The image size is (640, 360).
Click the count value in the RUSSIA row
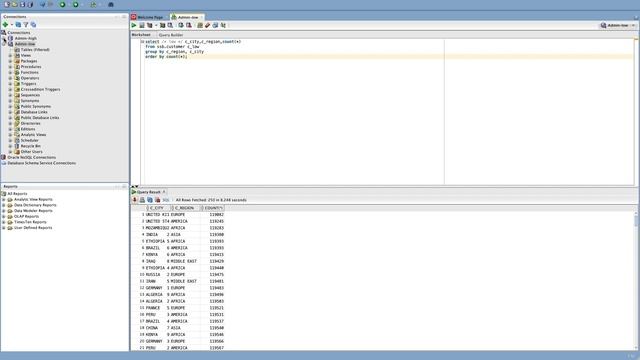[216, 275]
